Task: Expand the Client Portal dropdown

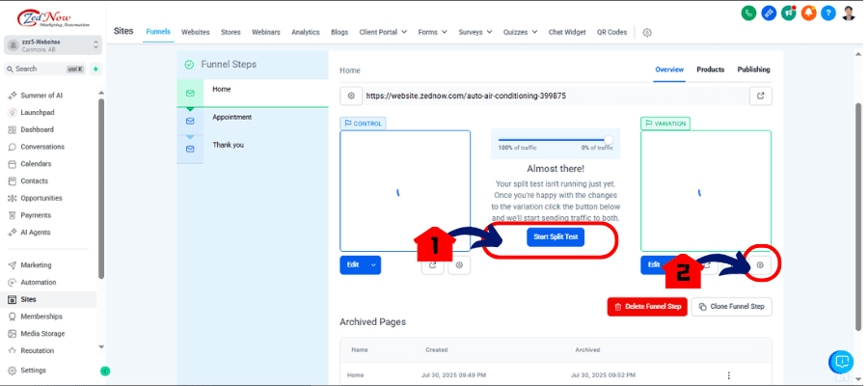Action: point(383,32)
